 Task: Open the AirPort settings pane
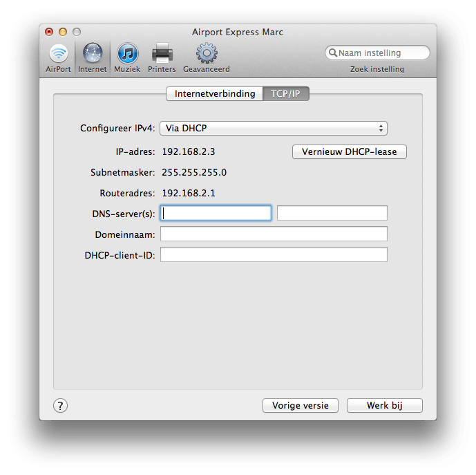58,58
